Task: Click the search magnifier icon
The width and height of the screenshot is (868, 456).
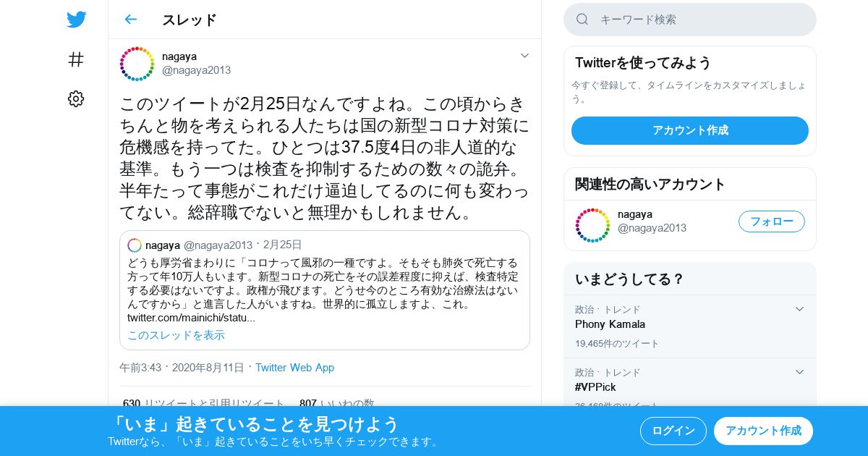Action: coord(582,20)
